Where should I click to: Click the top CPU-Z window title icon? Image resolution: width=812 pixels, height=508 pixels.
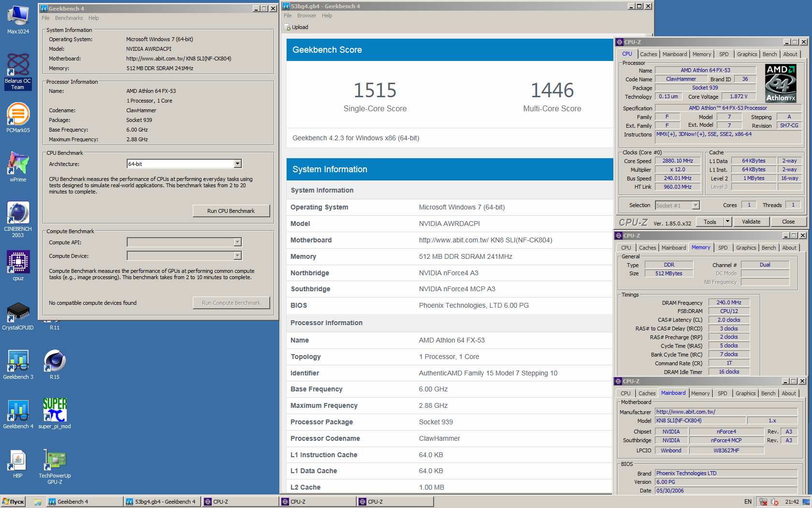[620, 42]
